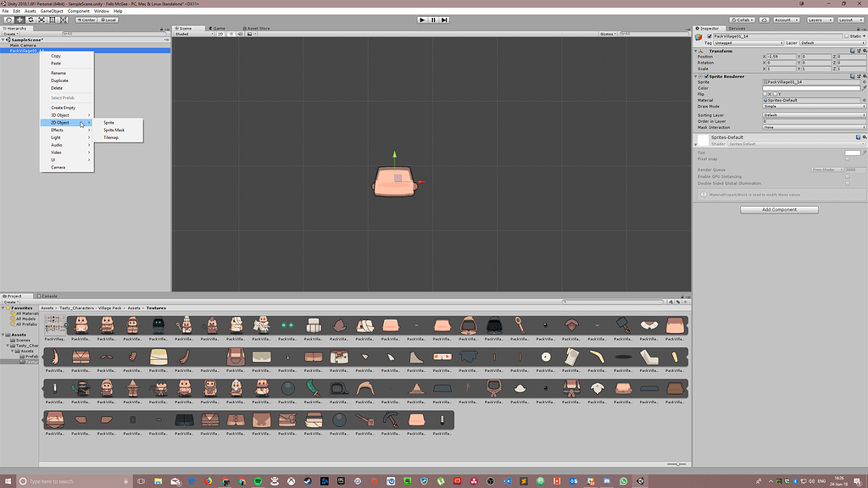This screenshot has height=488, width=868.
Task: Select the Rect tool in the toolbar
Action: coord(52,19)
